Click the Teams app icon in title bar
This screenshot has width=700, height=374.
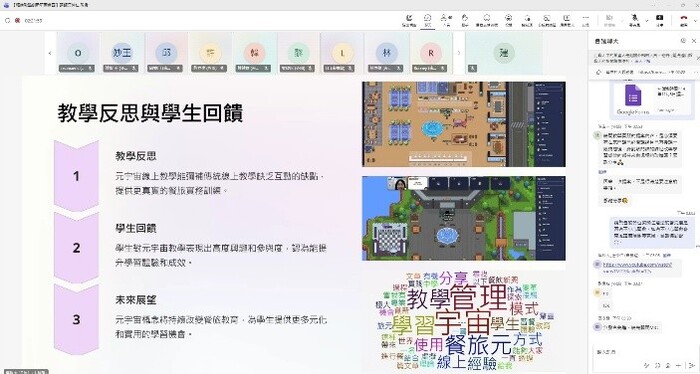click(x=6, y=5)
